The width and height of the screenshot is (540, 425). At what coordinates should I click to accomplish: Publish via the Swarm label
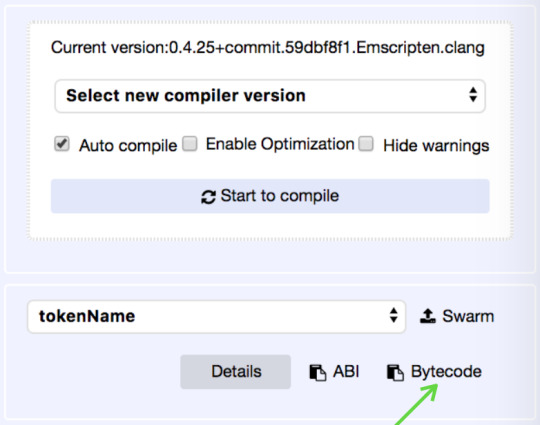[x=468, y=316]
